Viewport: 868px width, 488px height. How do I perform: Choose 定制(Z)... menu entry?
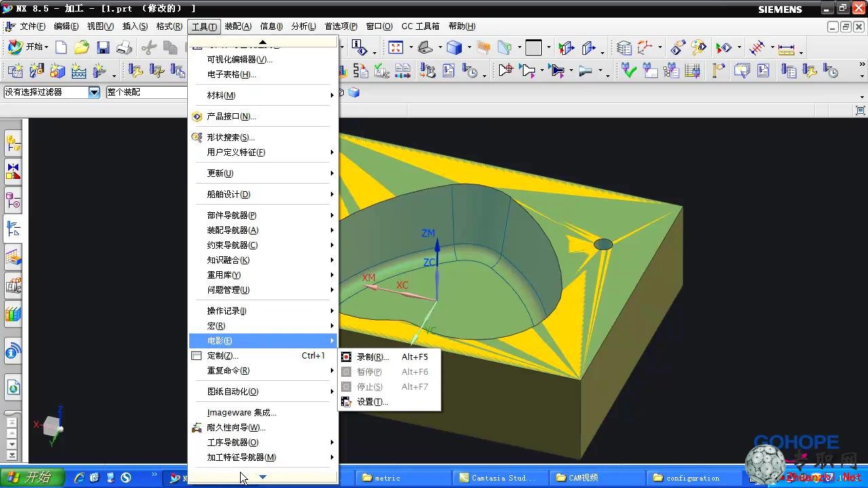(263, 356)
